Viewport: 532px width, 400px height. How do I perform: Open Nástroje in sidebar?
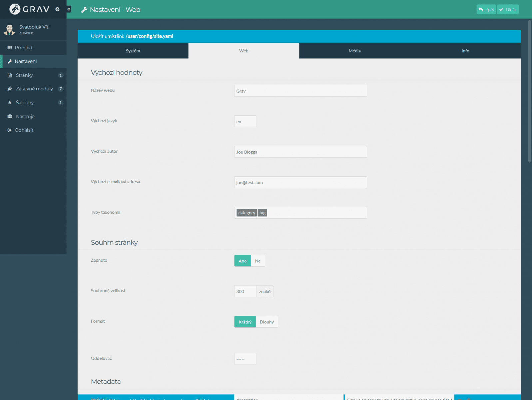tap(33, 116)
